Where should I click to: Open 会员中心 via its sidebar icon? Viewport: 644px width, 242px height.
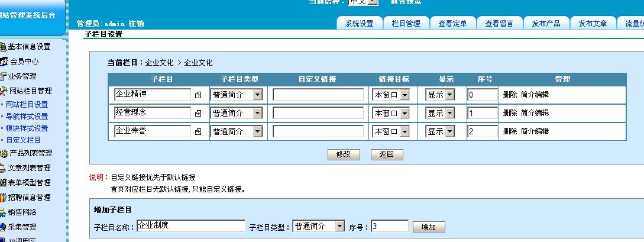4,61
